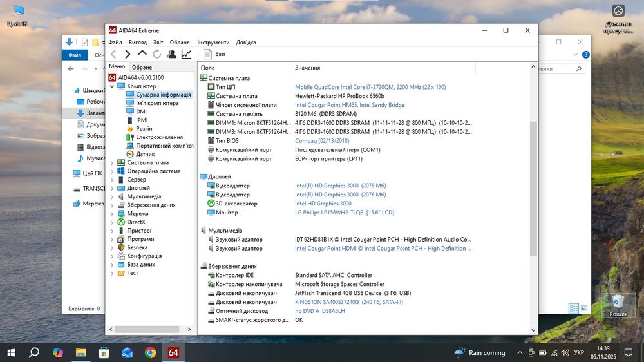Screen dimensions: 644x362
Task: Click the vertical scrollbar in the details pane
Action: click(533, 188)
